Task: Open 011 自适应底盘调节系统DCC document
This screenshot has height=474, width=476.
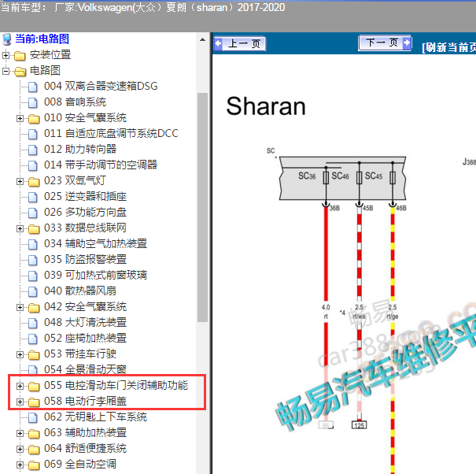Action: click(x=111, y=133)
